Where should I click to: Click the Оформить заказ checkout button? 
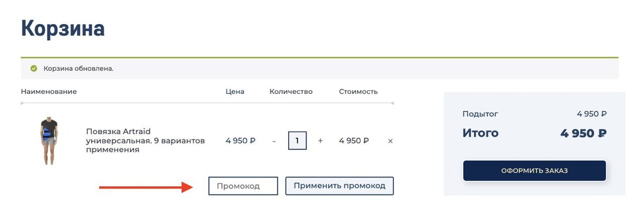pos(535,171)
